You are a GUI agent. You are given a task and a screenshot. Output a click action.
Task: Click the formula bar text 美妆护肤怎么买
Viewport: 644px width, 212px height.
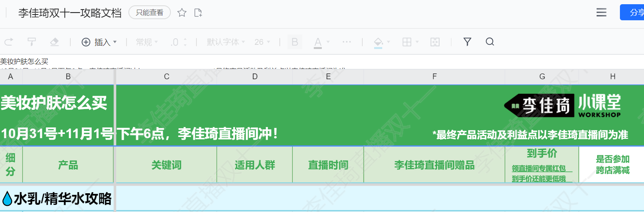(24, 62)
